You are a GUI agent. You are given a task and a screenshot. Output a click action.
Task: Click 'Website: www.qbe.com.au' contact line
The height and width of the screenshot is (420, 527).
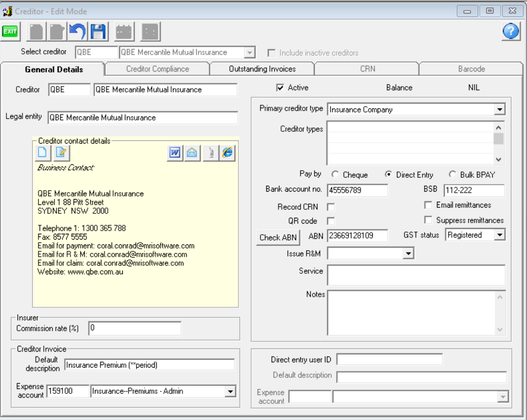[81, 272]
